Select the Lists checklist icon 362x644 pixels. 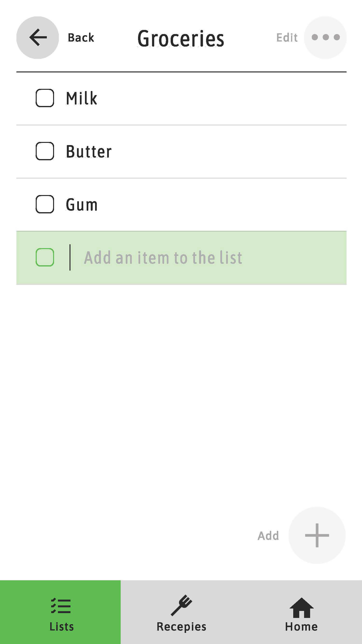coord(61,606)
